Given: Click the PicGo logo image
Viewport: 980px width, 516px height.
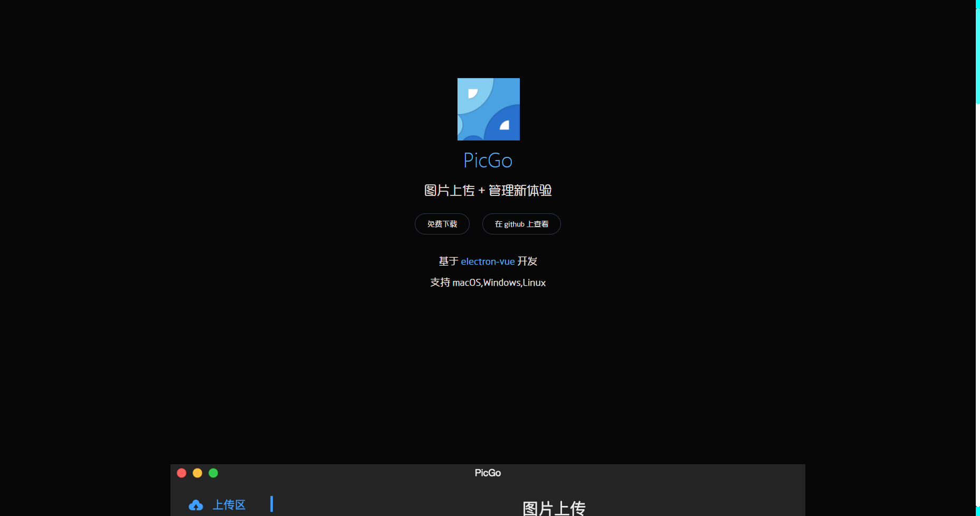Looking at the screenshot, I should [x=488, y=109].
